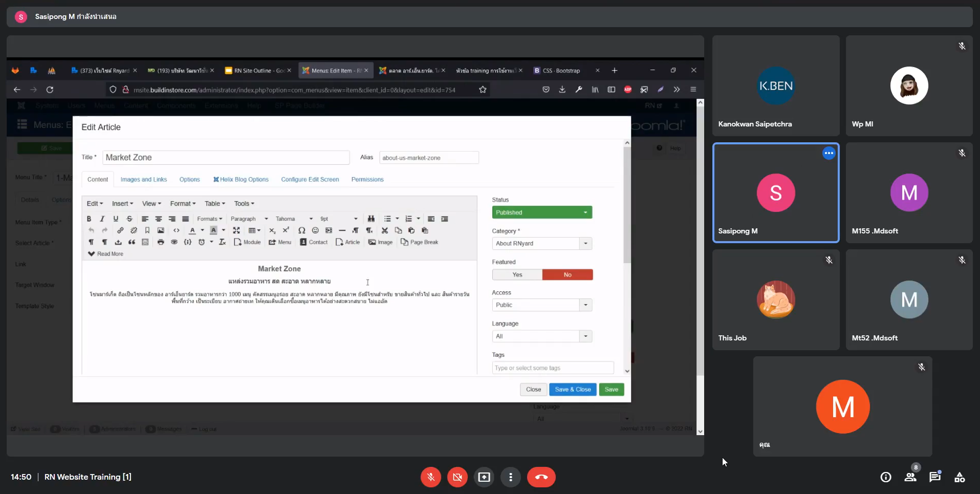Image resolution: width=980 pixels, height=494 pixels.
Task: Open the special character Omega icon
Action: (x=301, y=230)
